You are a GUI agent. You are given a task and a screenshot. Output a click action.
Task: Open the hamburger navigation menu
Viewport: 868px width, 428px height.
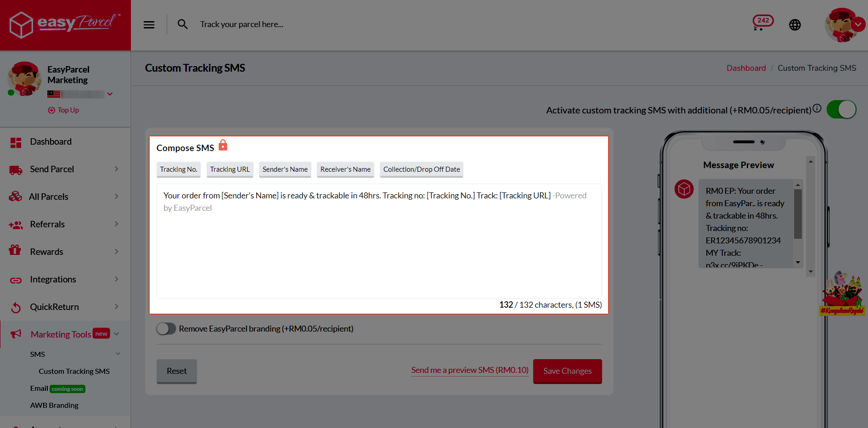pos(149,24)
